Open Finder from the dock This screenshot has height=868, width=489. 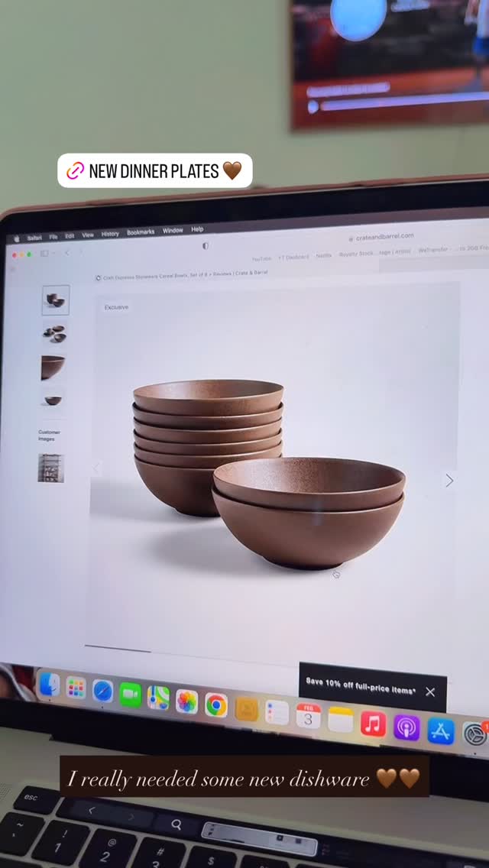(x=49, y=685)
